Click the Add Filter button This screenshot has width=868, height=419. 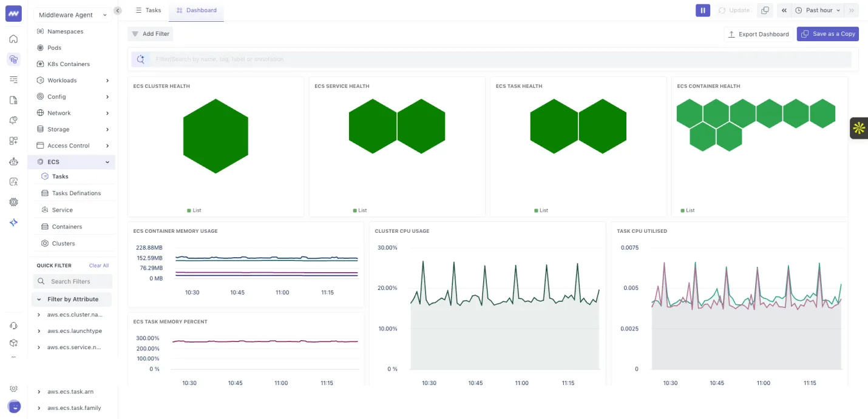click(x=151, y=34)
